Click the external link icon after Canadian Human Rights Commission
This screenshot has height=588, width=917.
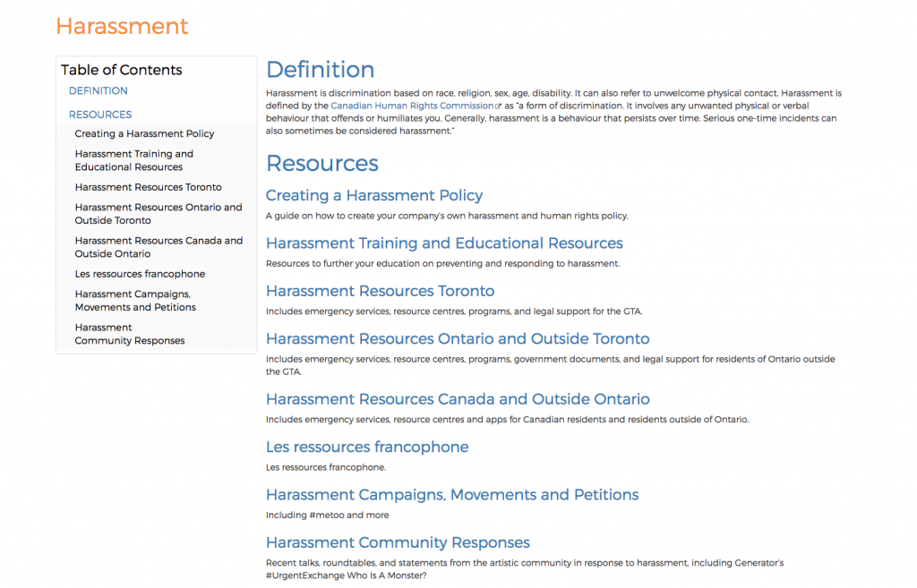tap(499, 106)
